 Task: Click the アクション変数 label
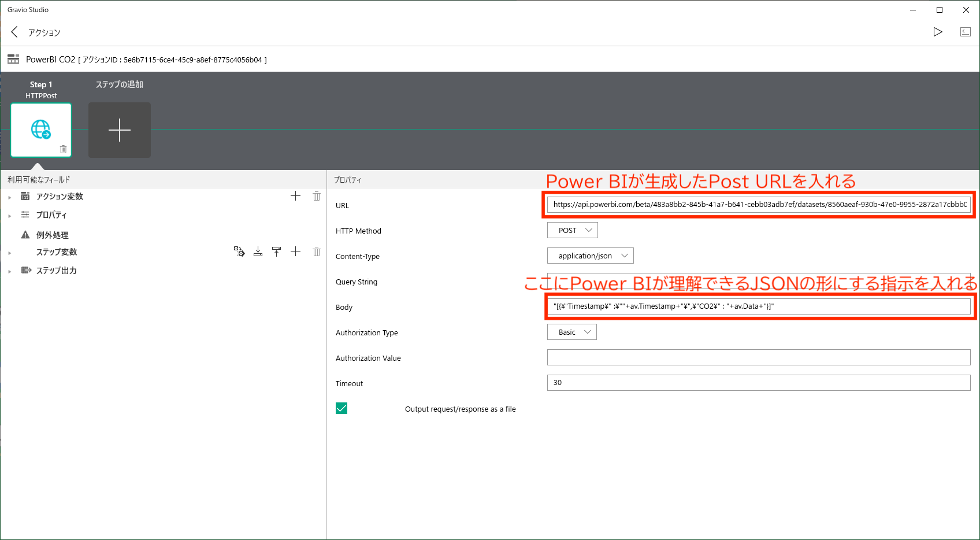point(60,197)
